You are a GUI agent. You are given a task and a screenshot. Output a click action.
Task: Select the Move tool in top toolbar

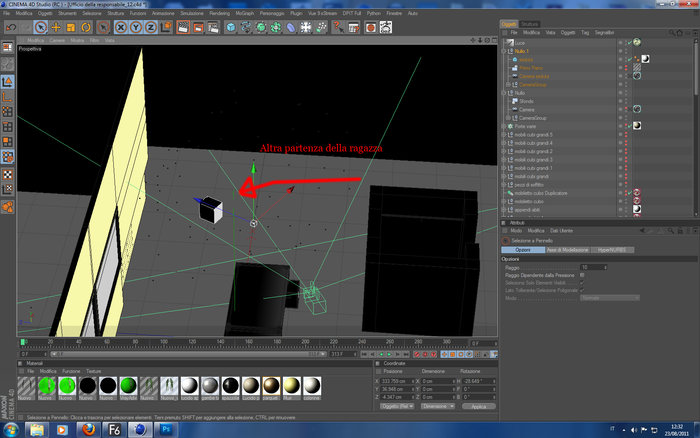[x=56, y=28]
